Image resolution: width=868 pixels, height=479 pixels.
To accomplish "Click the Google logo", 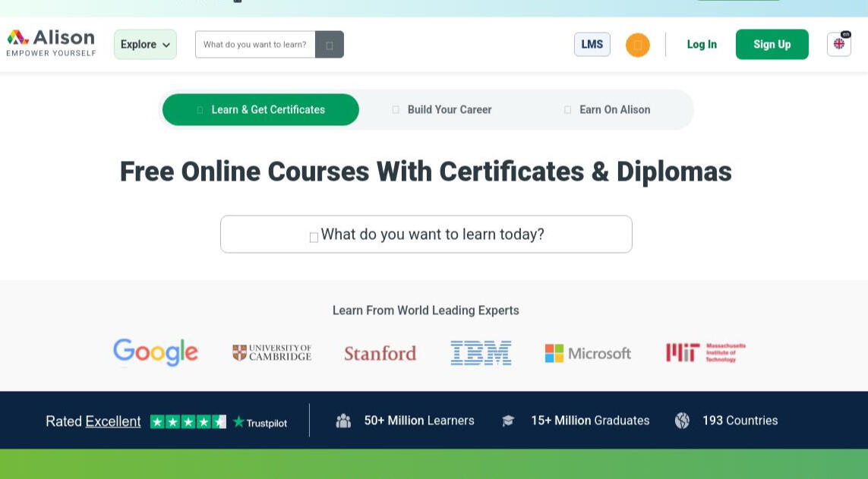I will tap(156, 352).
